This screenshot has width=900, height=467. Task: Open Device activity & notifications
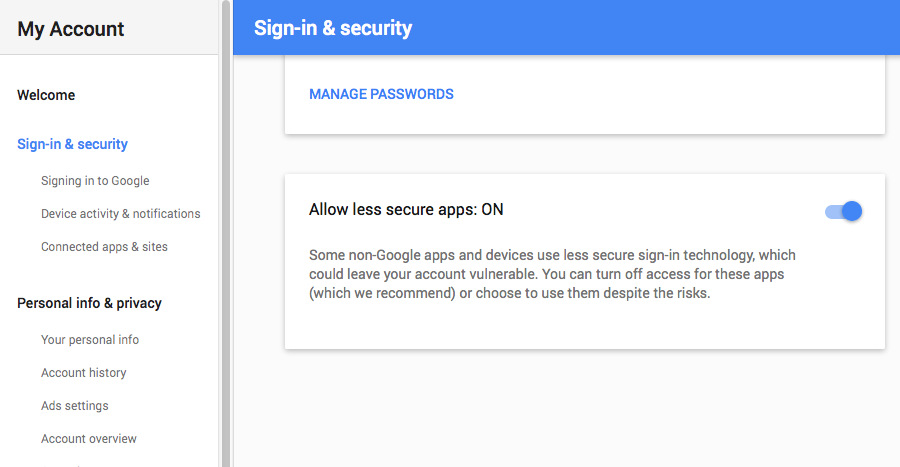click(x=121, y=213)
